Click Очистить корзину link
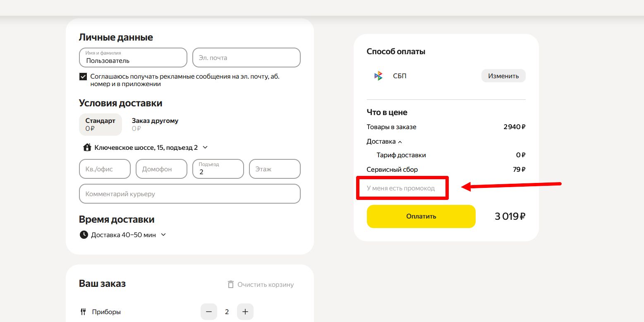This screenshot has width=644, height=322. [265, 284]
